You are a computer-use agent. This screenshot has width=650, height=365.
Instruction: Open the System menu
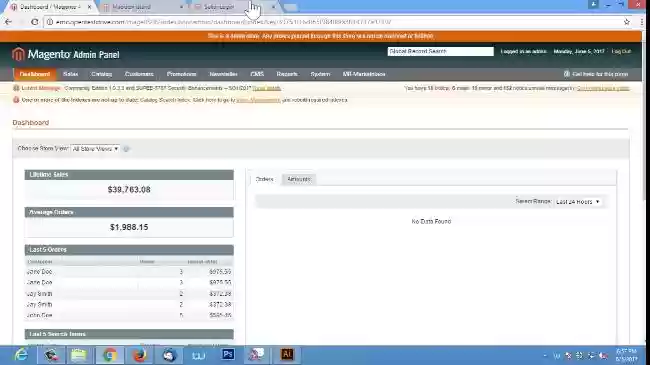320,74
